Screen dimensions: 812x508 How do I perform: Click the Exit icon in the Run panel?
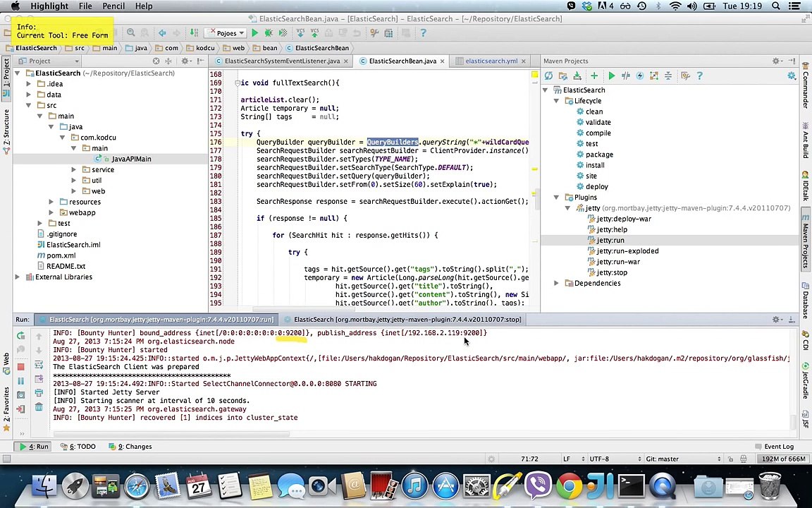[x=20, y=409]
